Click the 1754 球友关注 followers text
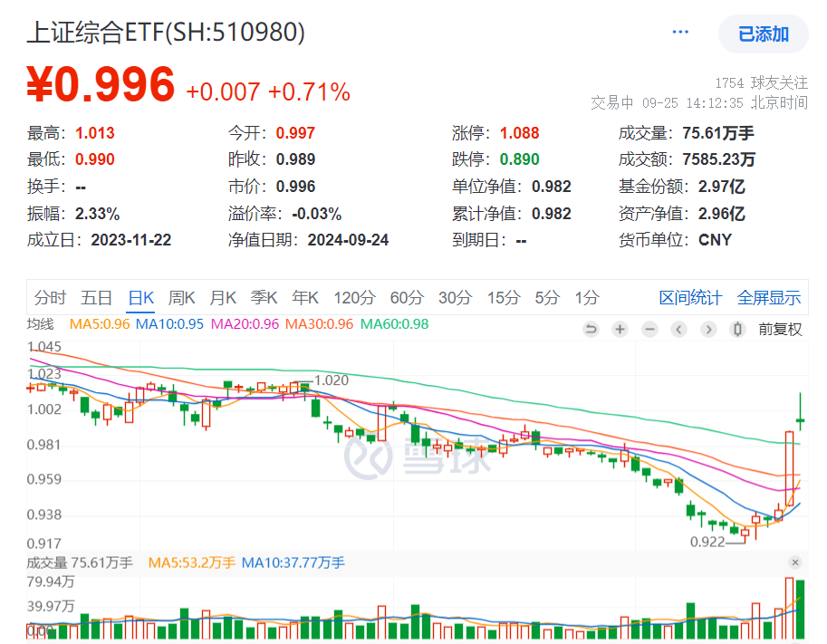This screenshot has height=644, width=827. [x=761, y=82]
